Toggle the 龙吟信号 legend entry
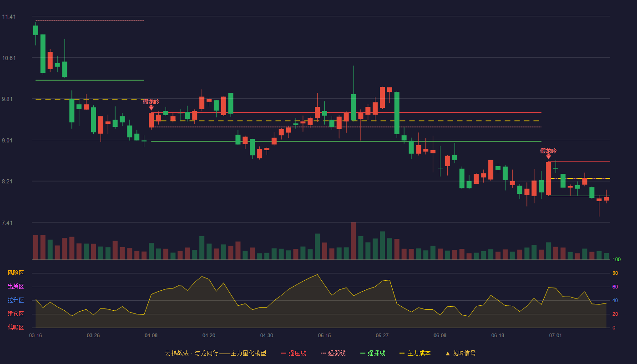The width and height of the screenshot is (637, 364). click(460, 353)
